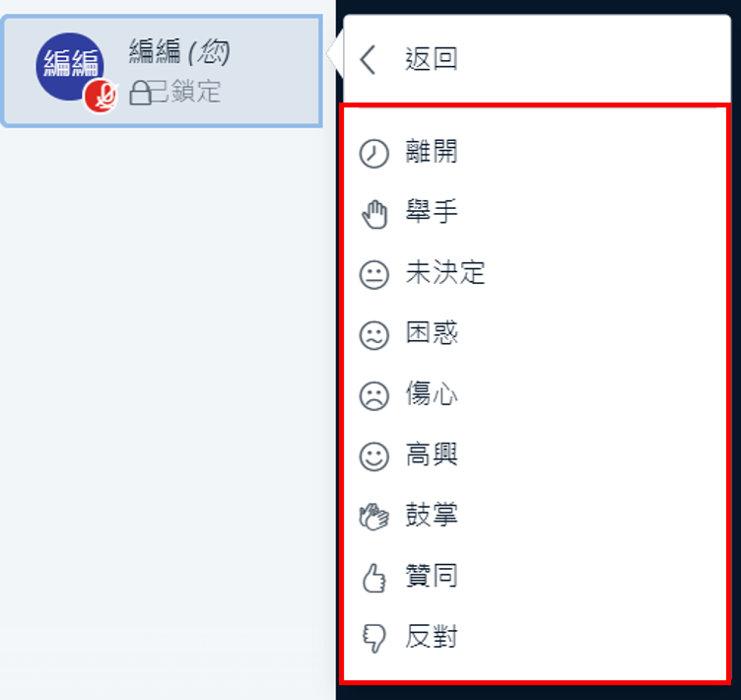Image resolution: width=741 pixels, height=700 pixels.
Task: Click the 編編 user avatar circle
Action: (x=70, y=66)
